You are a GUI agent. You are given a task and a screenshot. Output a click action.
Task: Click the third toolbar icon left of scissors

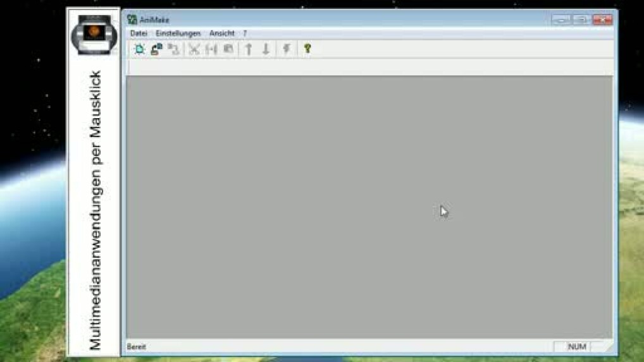174,49
